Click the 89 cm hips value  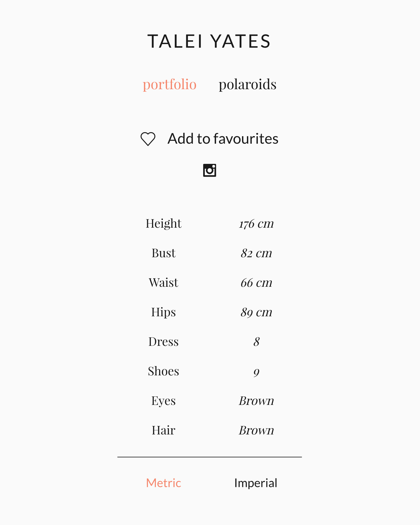point(256,312)
